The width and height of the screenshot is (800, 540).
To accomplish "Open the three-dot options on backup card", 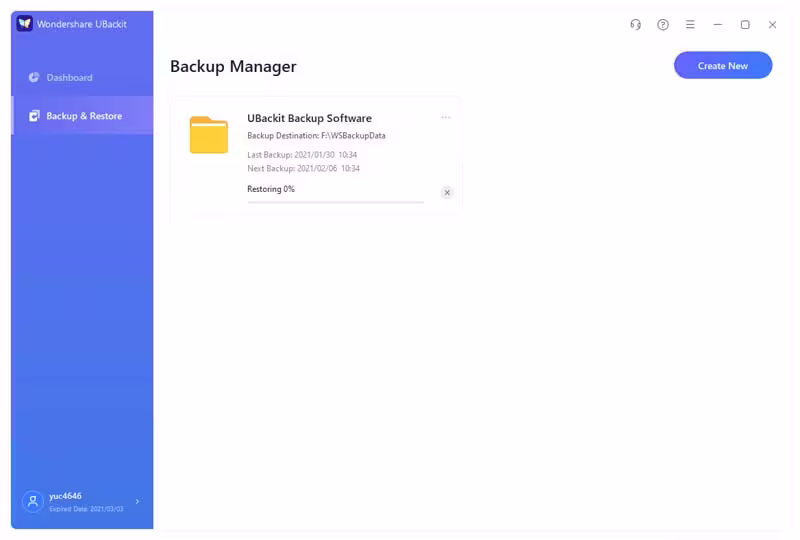I will [x=445, y=117].
